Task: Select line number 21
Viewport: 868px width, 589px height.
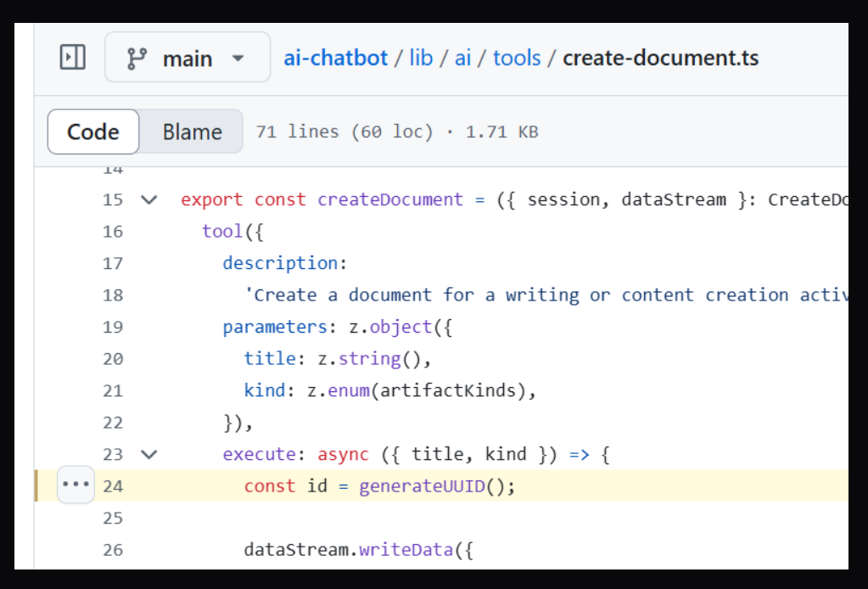Action: [x=113, y=390]
